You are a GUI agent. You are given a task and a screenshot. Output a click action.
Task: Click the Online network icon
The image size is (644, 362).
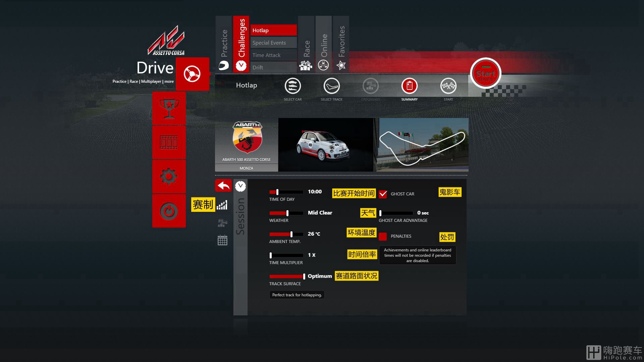323,65
